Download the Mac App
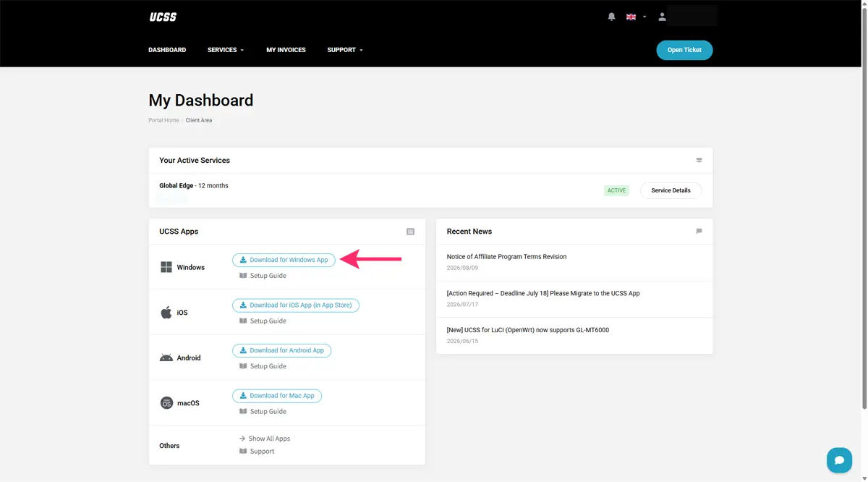The height and width of the screenshot is (482, 868). 277,396
